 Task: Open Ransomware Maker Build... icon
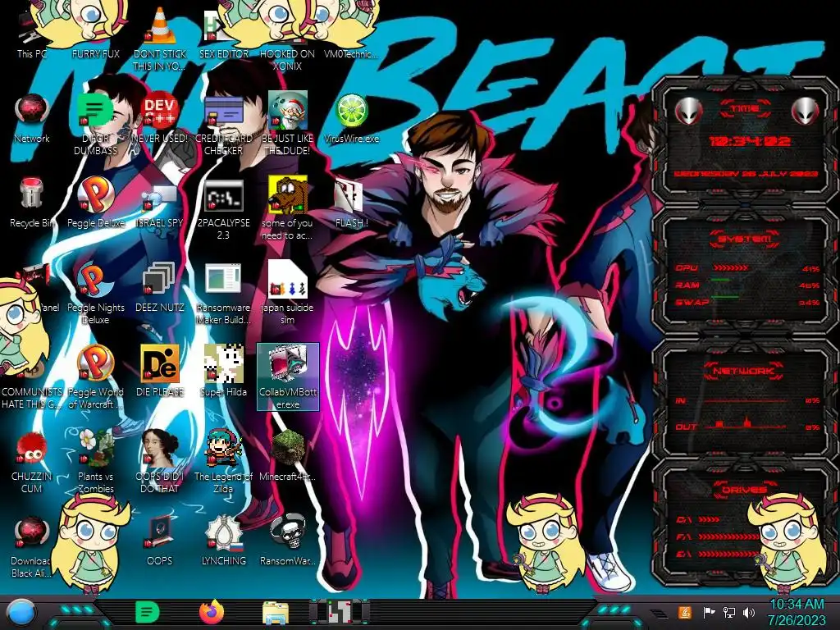coord(223,294)
